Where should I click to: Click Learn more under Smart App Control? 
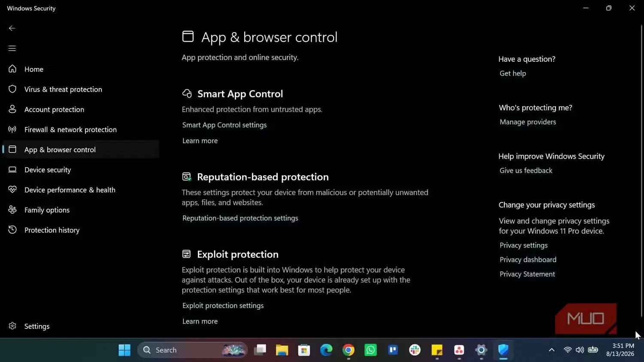coord(200,141)
